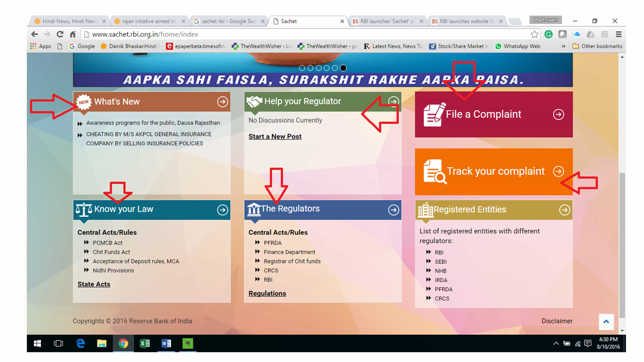Open SEBI under Registered Entities
This screenshot has height=362, width=644.
440,262
